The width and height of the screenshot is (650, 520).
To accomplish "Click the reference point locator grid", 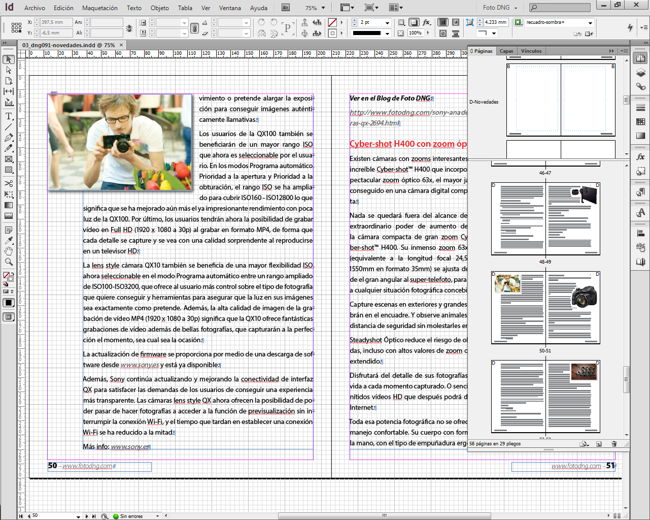I will (16, 28).
